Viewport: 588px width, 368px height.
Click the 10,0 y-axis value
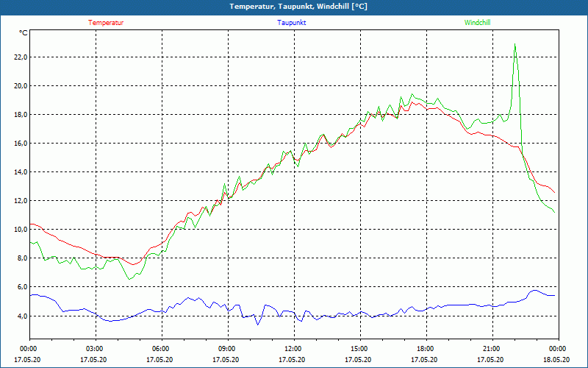(21, 230)
